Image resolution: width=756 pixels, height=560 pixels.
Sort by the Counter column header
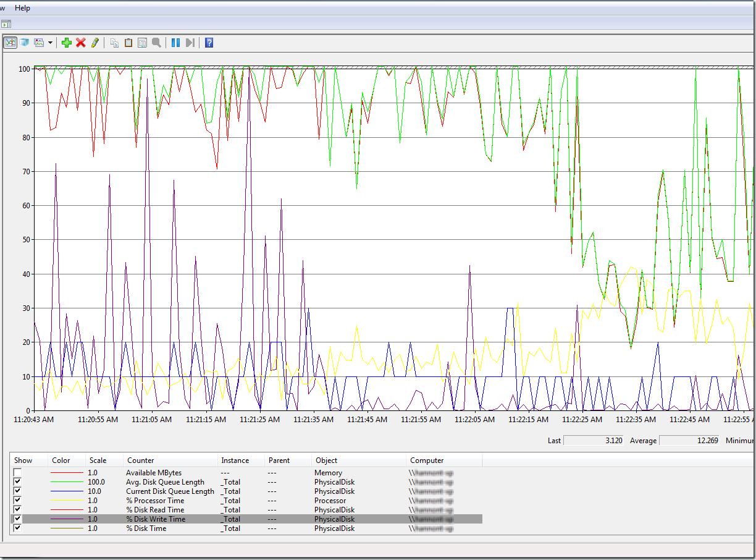pos(170,460)
